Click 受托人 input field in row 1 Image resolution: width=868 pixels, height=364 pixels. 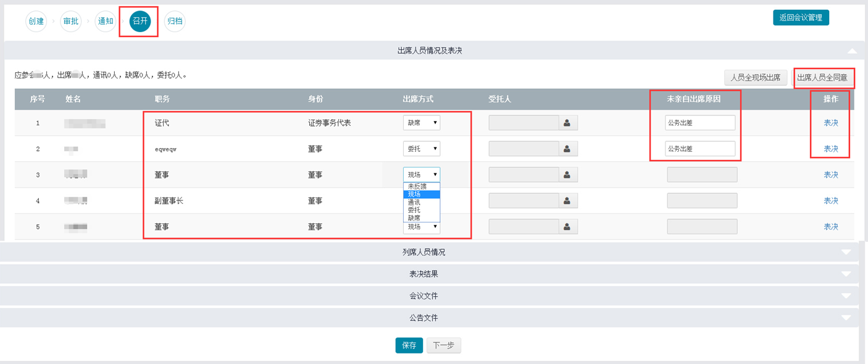[524, 123]
